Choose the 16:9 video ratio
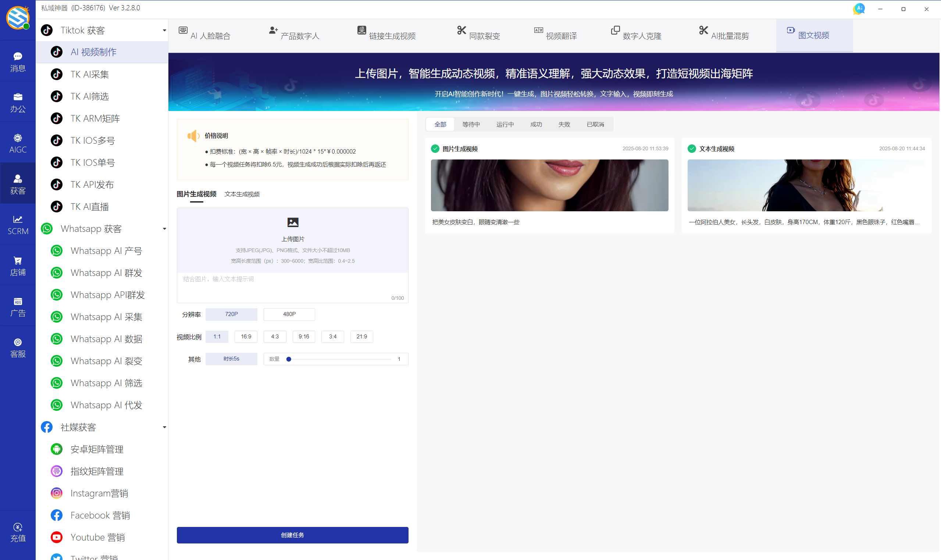This screenshot has height=560, width=941. point(246,336)
